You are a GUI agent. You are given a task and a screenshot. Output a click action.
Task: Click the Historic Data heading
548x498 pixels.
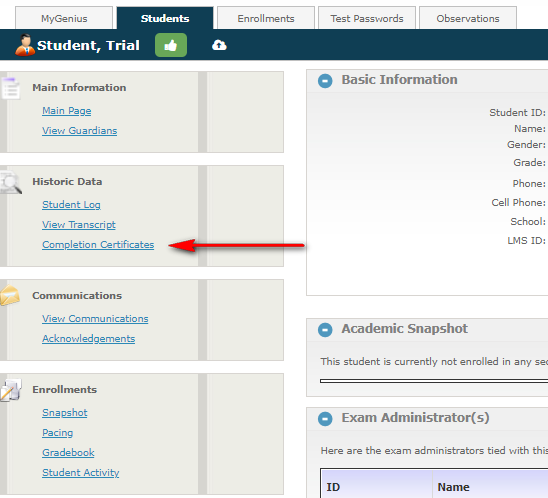[67, 182]
